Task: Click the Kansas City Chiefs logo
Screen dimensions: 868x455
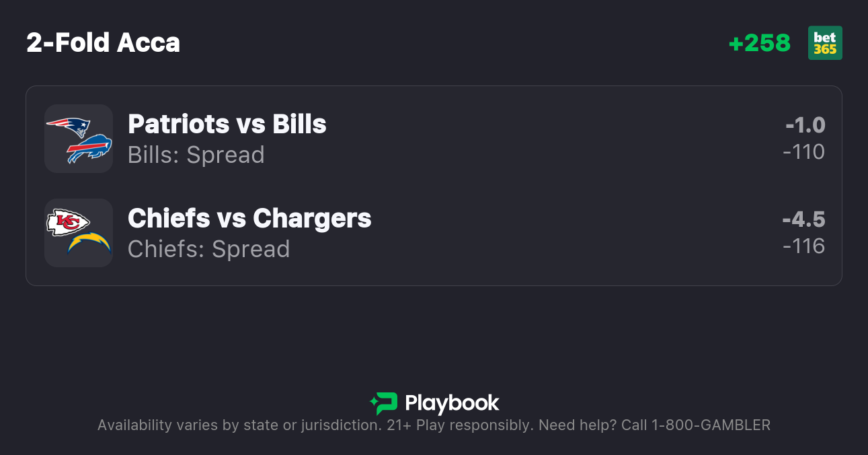Action: coord(68,222)
